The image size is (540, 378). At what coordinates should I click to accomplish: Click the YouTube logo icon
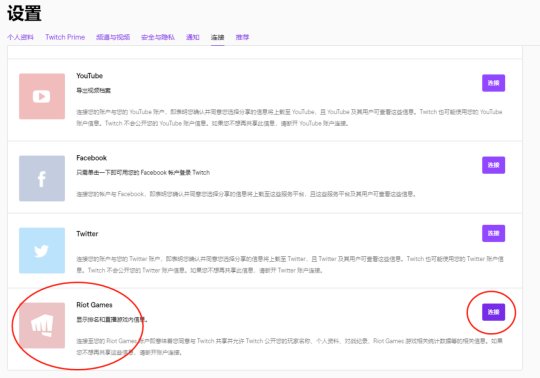pyautogui.click(x=42, y=96)
